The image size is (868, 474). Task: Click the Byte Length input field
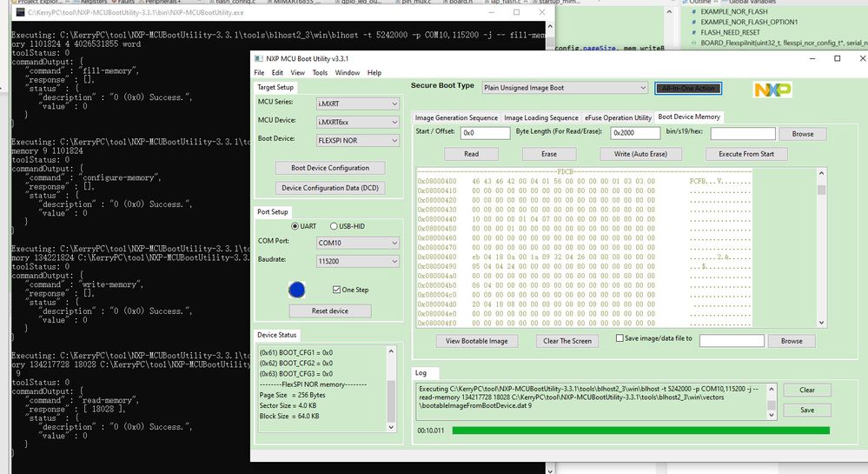[x=635, y=133]
